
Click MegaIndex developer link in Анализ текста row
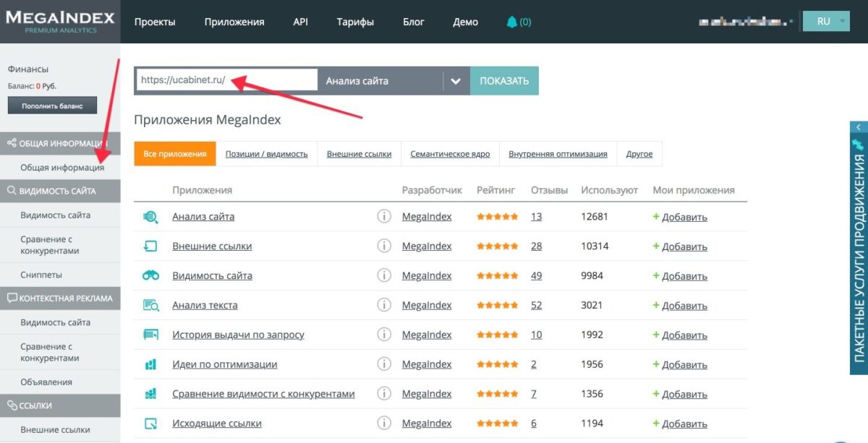tap(427, 306)
